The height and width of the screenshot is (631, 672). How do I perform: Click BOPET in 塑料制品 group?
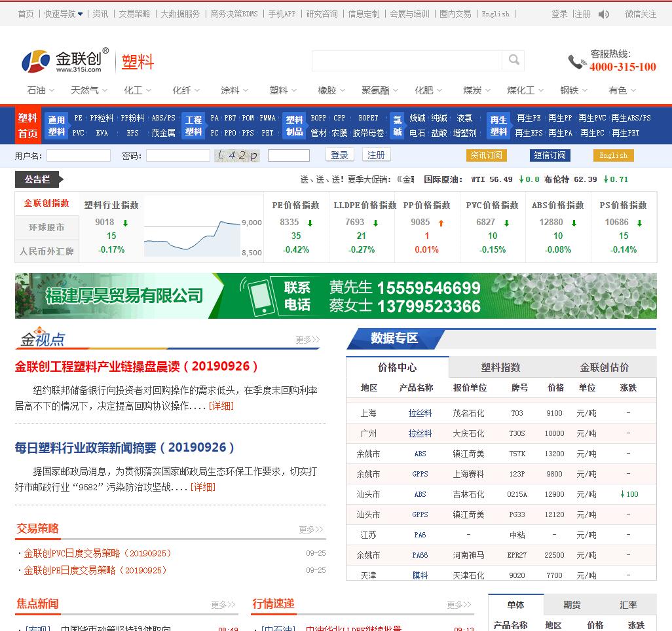pyautogui.click(x=368, y=118)
